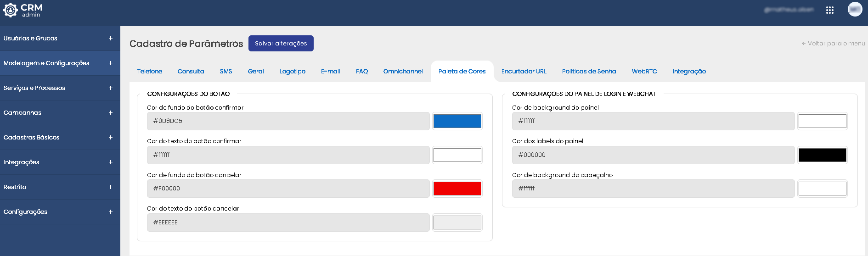Click the CRM admin logo icon
868x256 pixels.
pyautogui.click(x=11, y=10)
